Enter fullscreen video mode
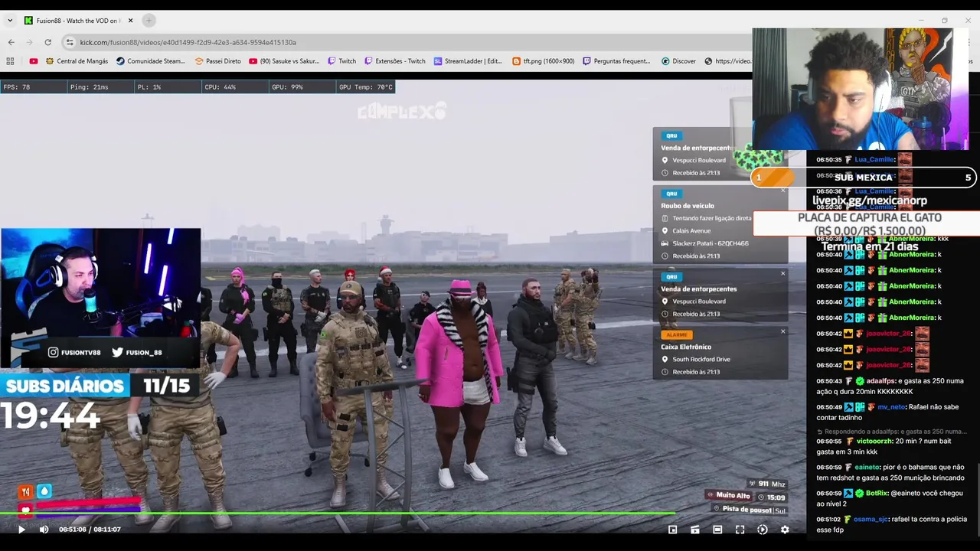980x551 pixels. coord(740,530)
